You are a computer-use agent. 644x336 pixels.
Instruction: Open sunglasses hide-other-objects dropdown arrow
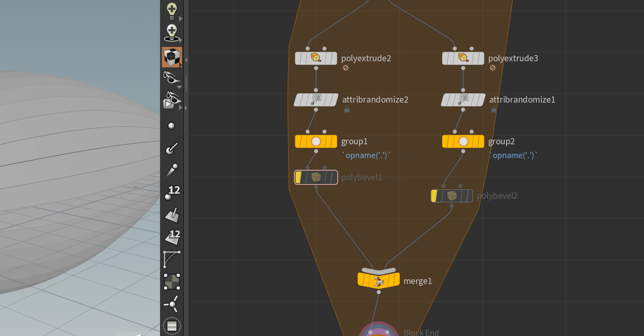(180, 87)
